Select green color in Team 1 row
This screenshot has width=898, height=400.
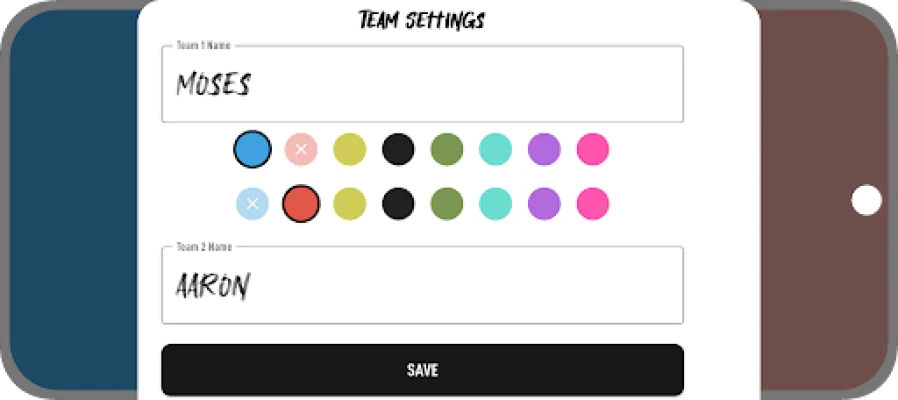447,149
